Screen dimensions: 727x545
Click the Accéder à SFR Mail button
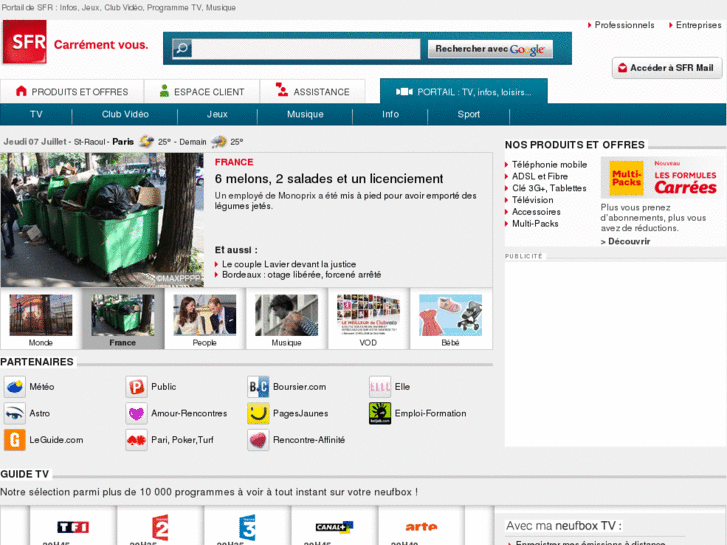[667, 68]
